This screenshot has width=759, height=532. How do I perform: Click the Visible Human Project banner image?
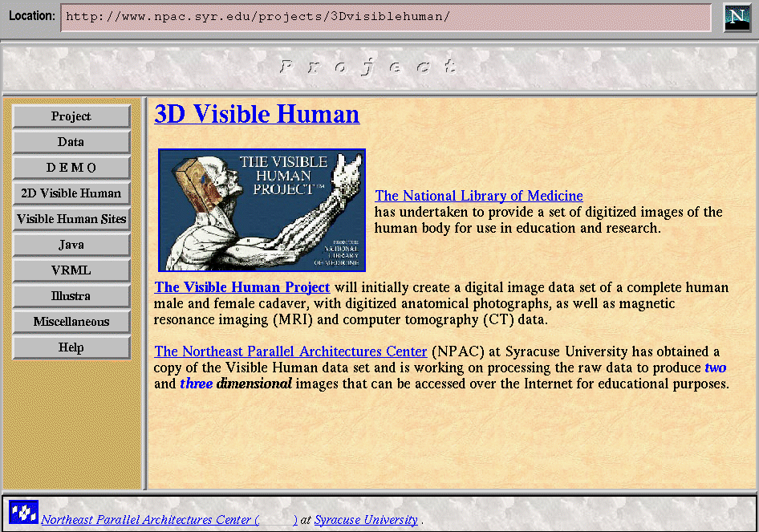262,210
